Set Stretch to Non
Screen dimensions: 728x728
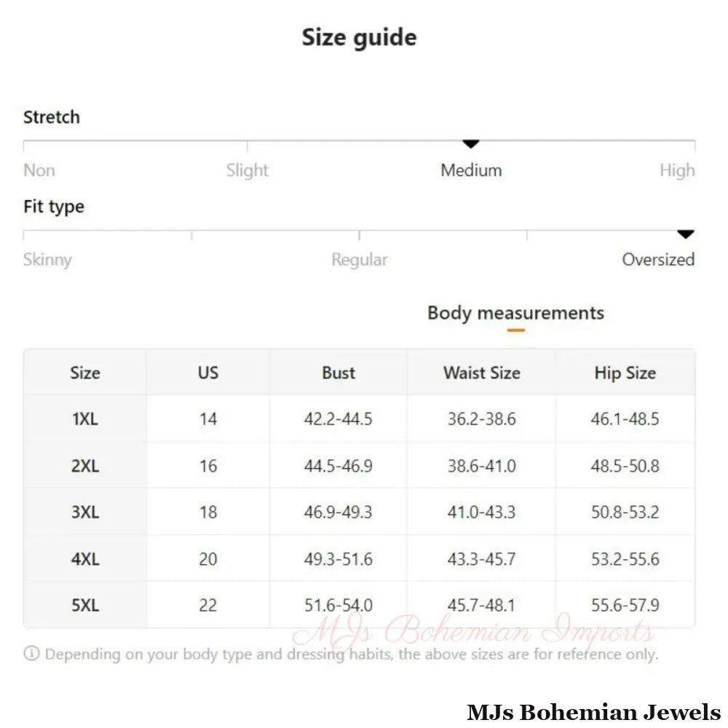pos(39,170)
